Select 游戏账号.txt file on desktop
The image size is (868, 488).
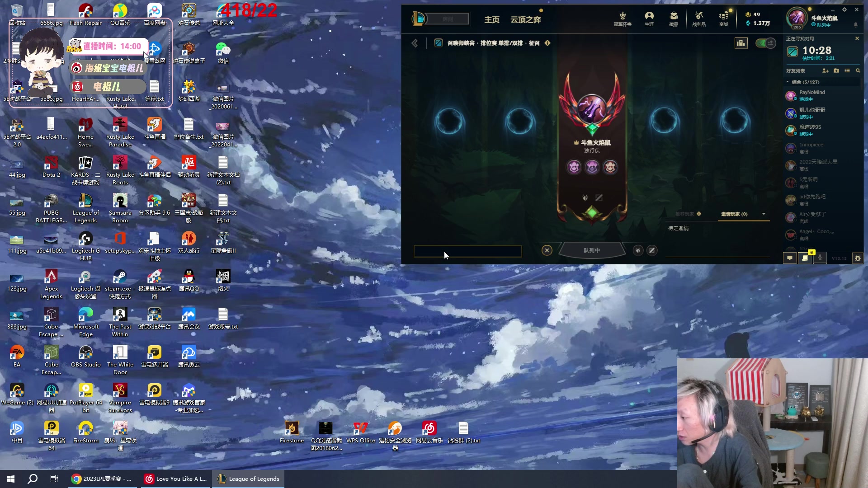(x=223, y=319)
